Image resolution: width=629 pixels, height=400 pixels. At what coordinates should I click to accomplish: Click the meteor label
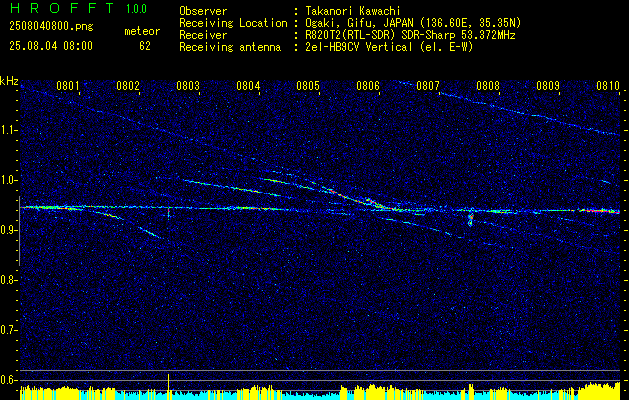pos(142,31)
